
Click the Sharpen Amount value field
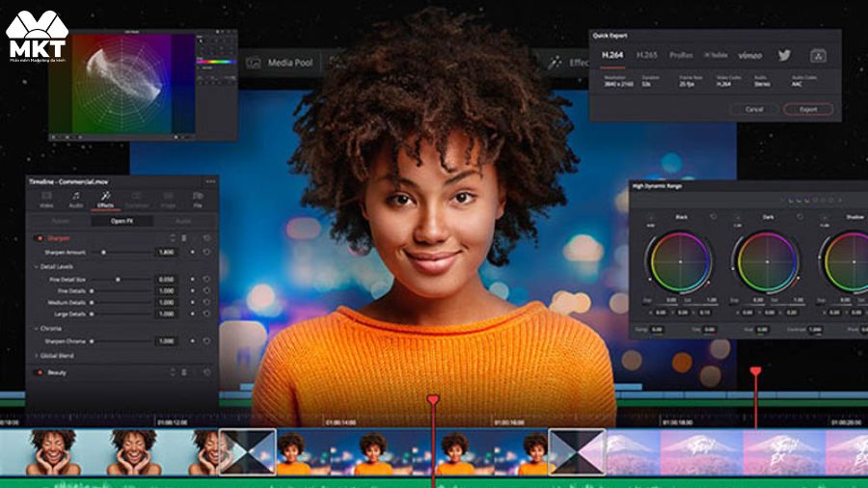[166, 253]
